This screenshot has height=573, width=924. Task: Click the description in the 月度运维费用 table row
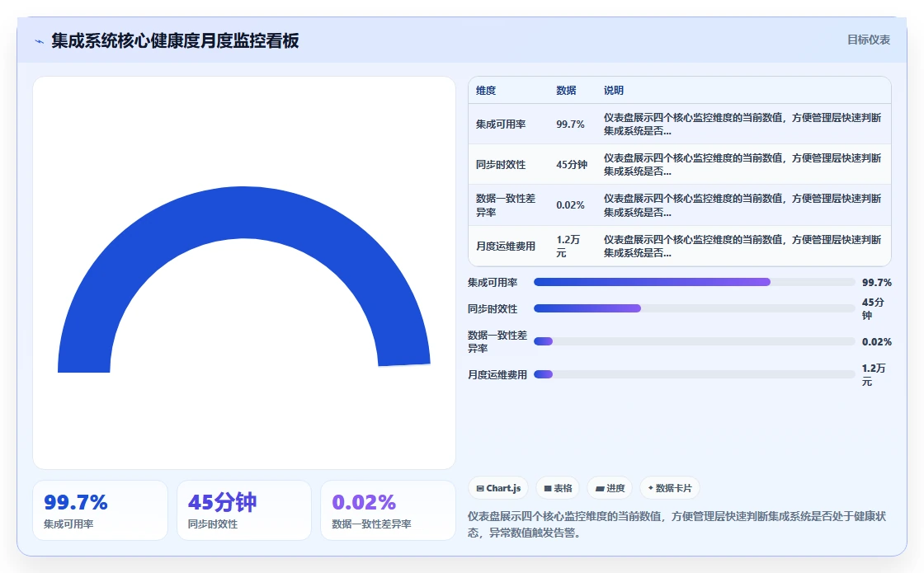742,247
